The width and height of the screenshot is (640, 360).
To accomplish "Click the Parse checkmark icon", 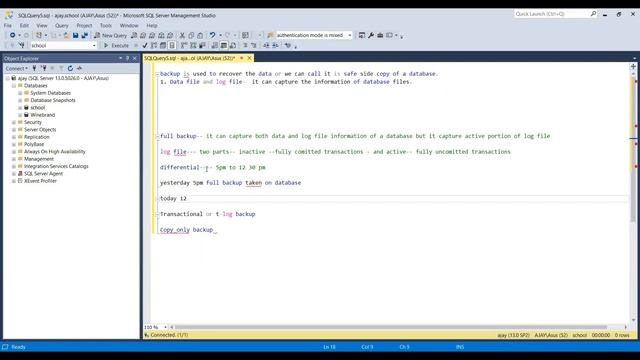I will point(144,45).
